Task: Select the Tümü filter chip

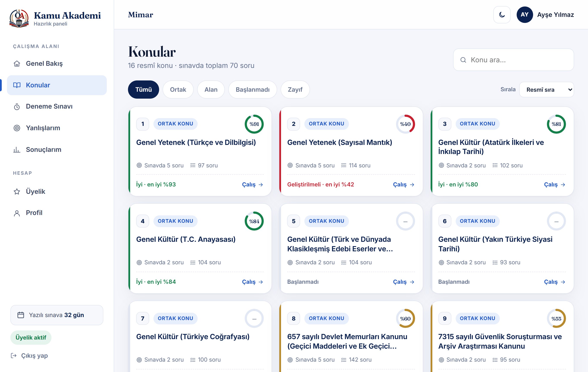Action: pos(143,90)
